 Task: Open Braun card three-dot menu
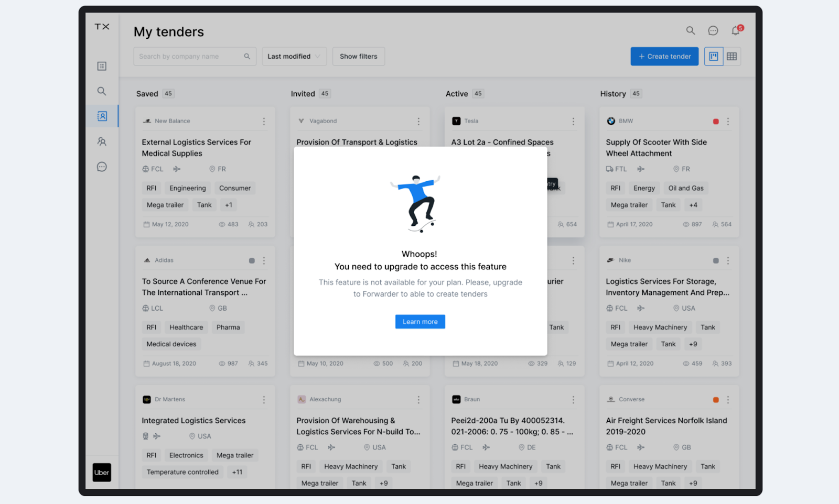click(573, 400)
